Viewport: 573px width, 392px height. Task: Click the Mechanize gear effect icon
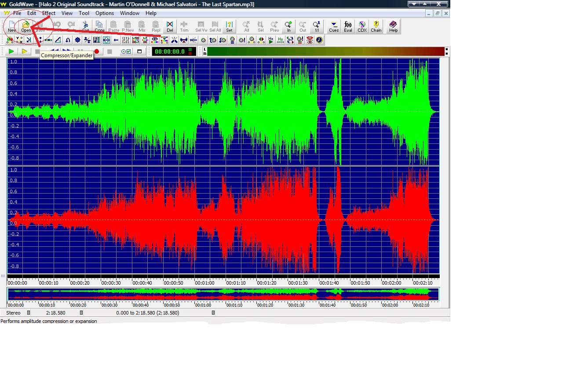[x=77, y=40]
